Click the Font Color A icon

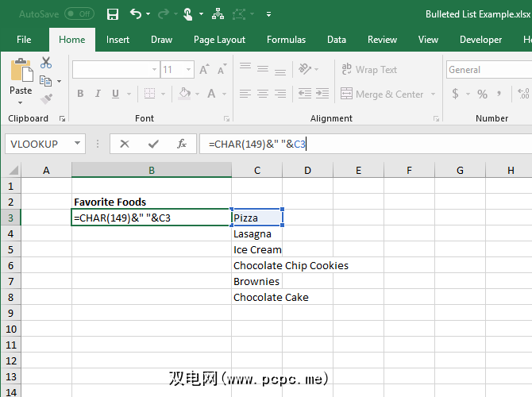211,94
